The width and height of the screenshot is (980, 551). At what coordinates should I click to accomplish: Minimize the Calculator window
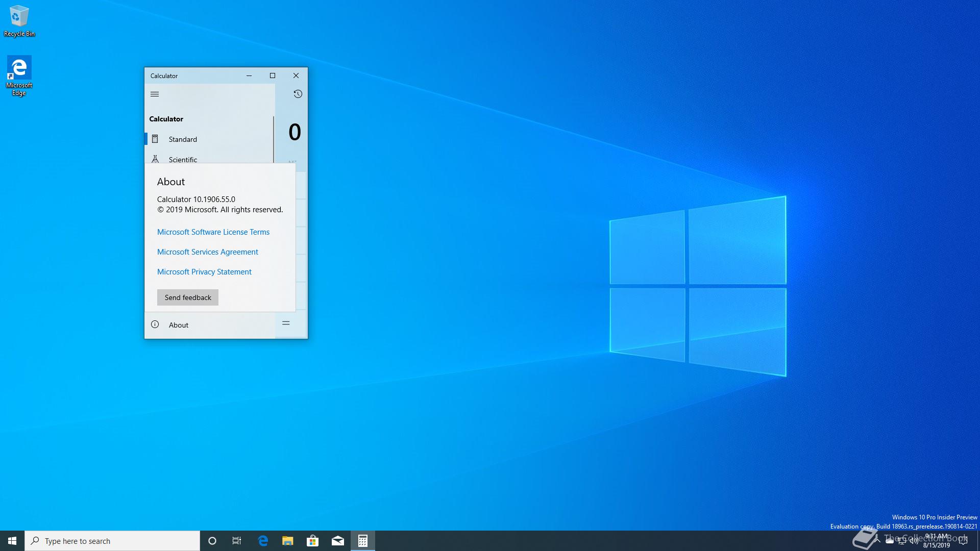249,76
